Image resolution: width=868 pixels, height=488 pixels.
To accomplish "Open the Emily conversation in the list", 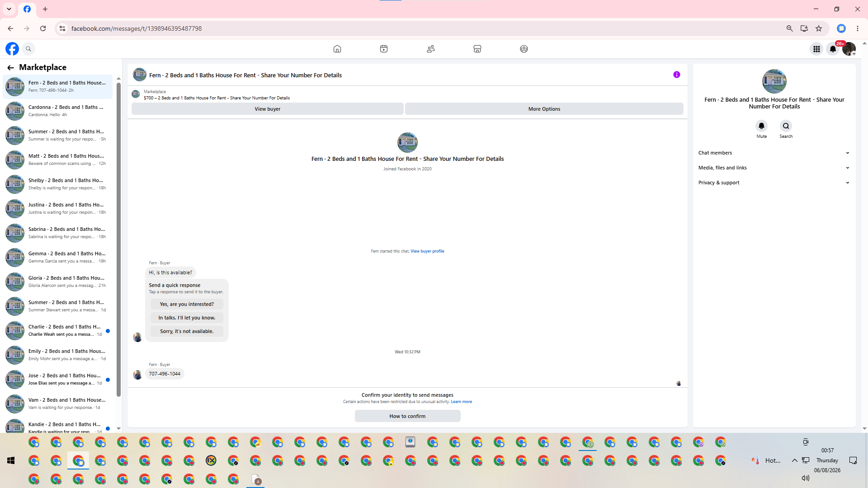I will point(58,355).
